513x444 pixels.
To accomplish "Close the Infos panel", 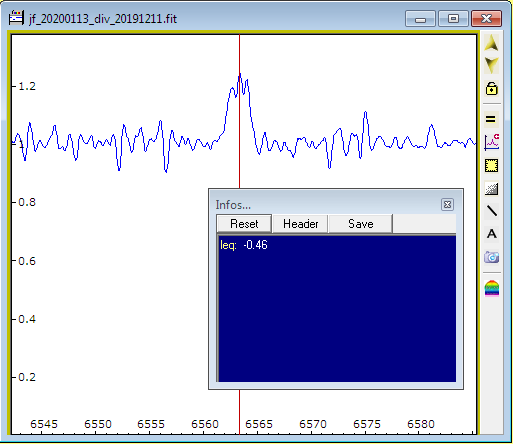I will coord(447,204).
